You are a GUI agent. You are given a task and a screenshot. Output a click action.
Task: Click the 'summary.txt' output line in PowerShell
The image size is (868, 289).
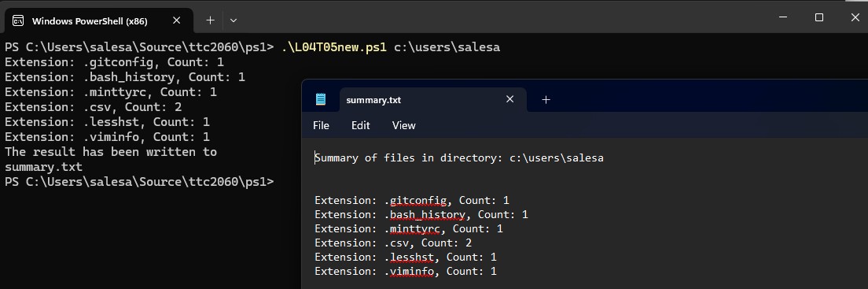[43, 166]
